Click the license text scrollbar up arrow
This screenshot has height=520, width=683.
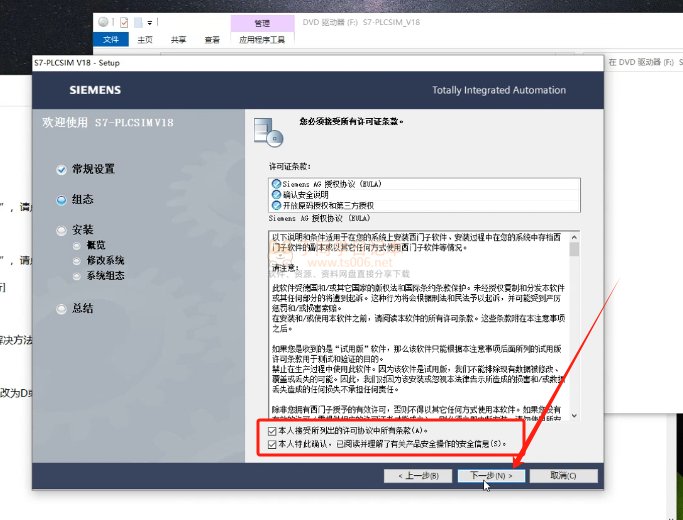pos(574,237)
